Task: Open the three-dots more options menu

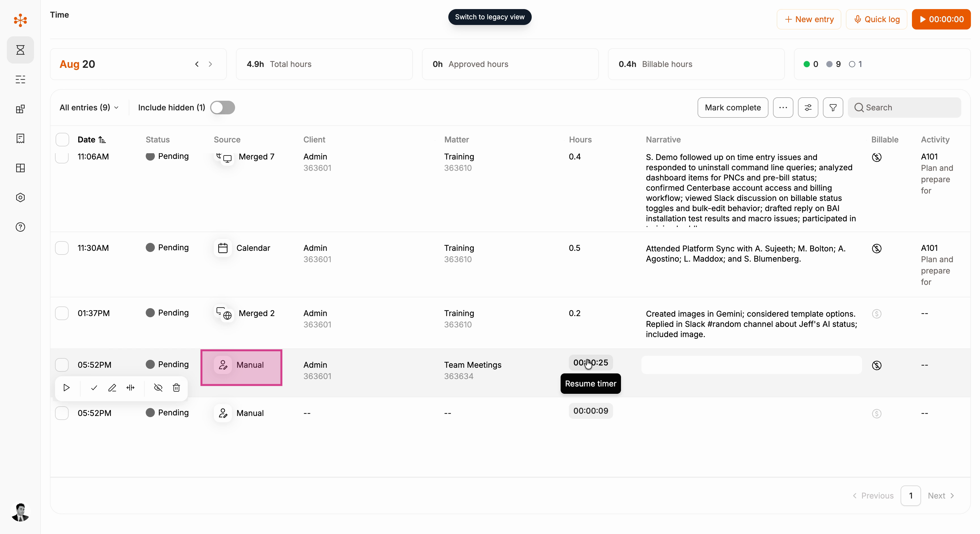Action: tap(783, 108)
